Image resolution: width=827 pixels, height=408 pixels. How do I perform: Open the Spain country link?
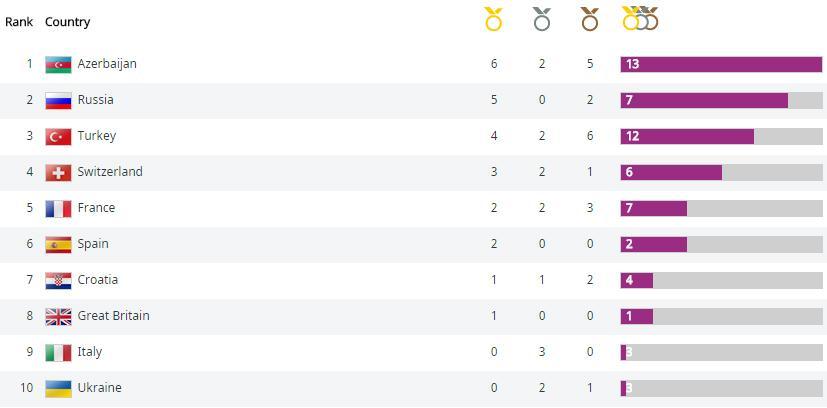[93, 244]
